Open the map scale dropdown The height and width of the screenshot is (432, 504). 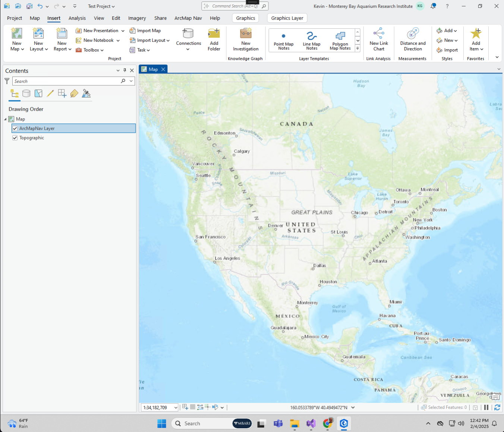coord(176,408)
